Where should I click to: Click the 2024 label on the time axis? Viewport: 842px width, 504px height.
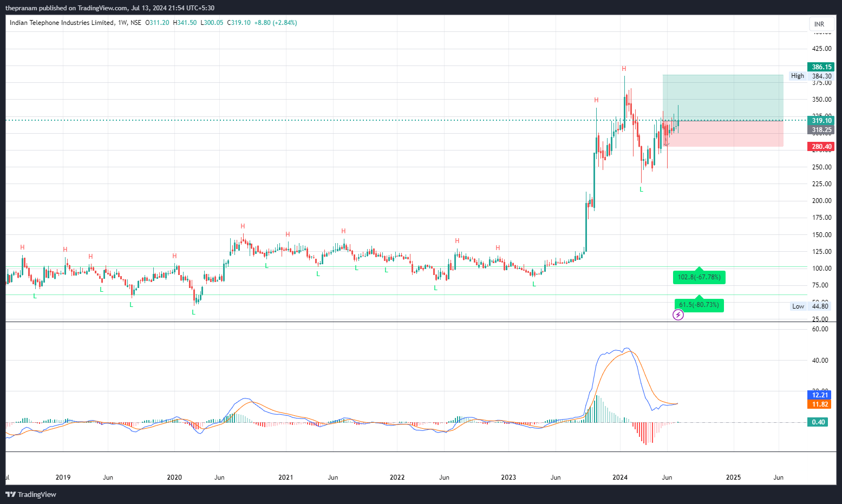(x=620, y=477)
